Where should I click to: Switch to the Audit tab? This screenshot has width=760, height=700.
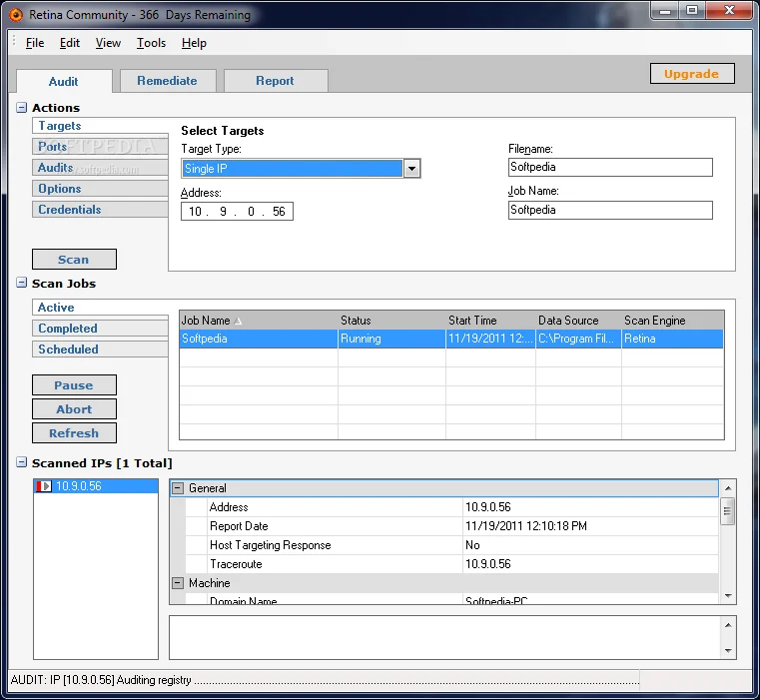[64, 82]
